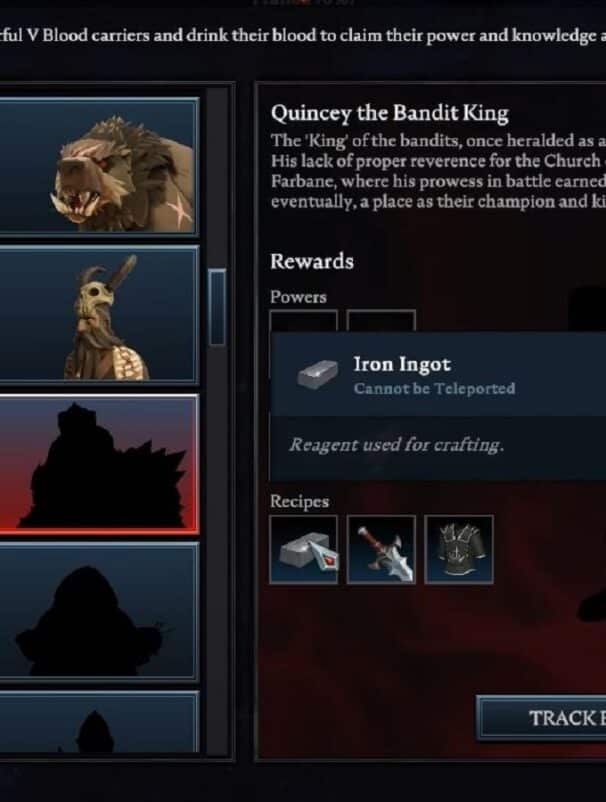Viewport: 606px width, 802px height.
Task: Click the boss list scrollbar handle
Action: click(217, 307)
